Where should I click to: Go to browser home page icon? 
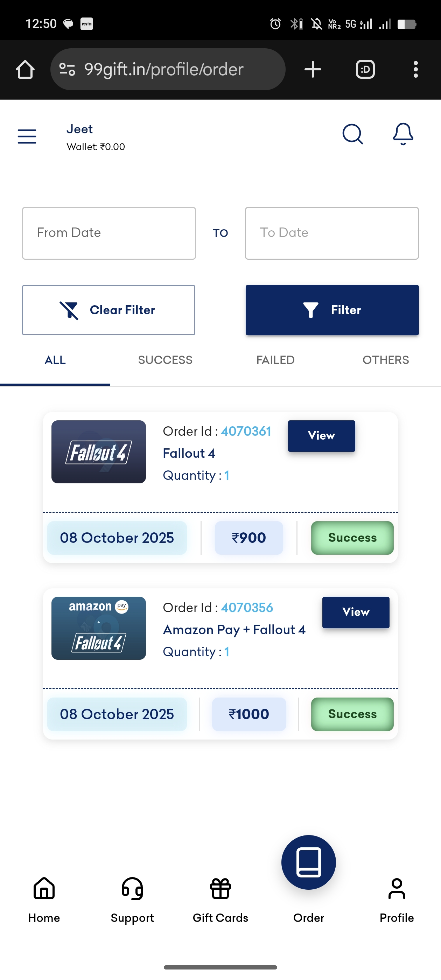[x=25, y=70]
